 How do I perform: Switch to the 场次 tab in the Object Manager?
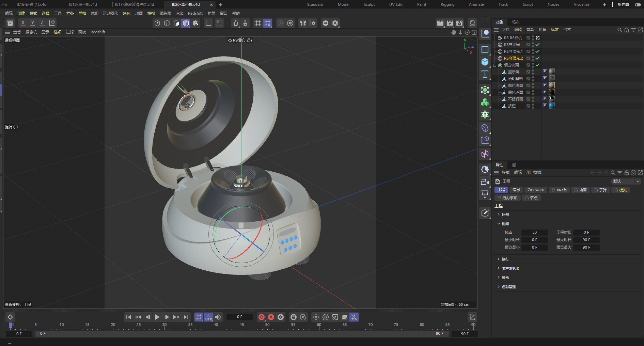tap(516, 22)
